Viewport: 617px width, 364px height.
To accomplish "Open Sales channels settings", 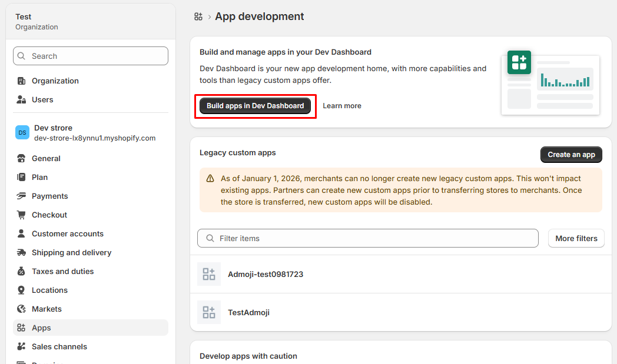I will 91,346.
